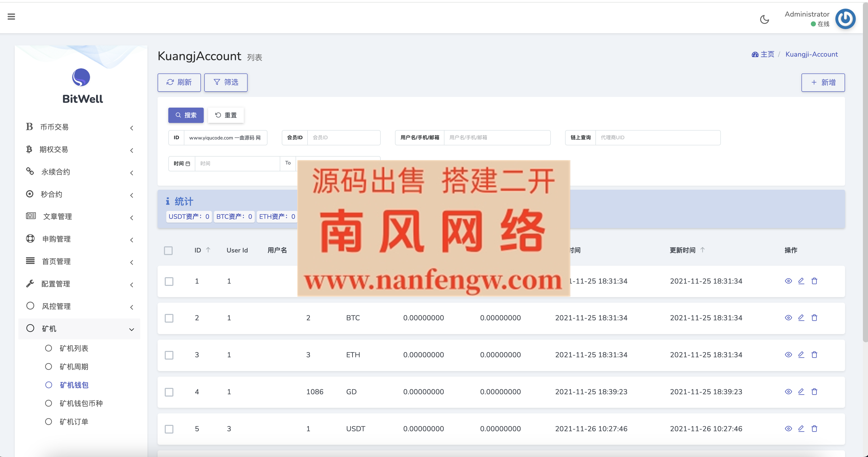The height and width of the screenshot is (457, 868).
Task: Click the 会员ID input field
Action: (x=344, y=137)
